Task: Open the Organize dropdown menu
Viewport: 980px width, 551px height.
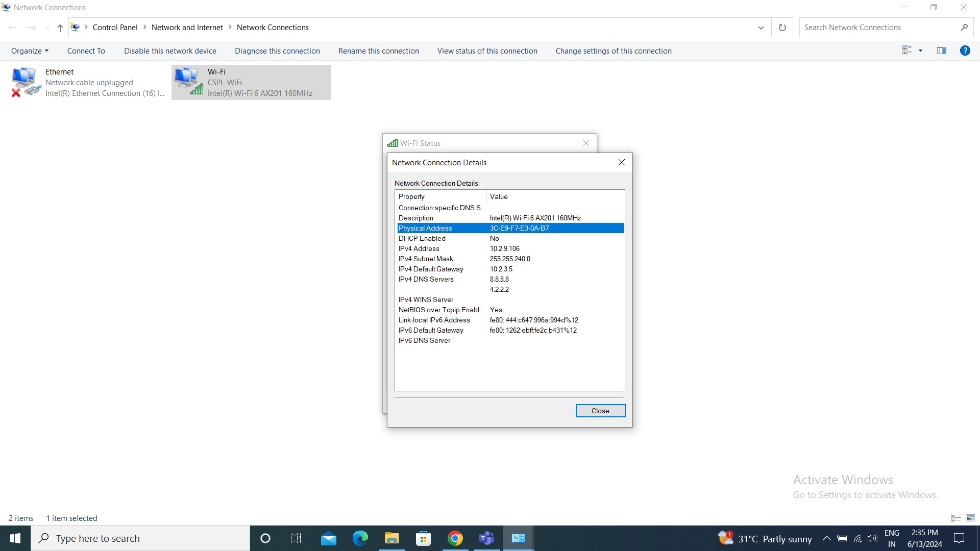Action: (30, 51)
